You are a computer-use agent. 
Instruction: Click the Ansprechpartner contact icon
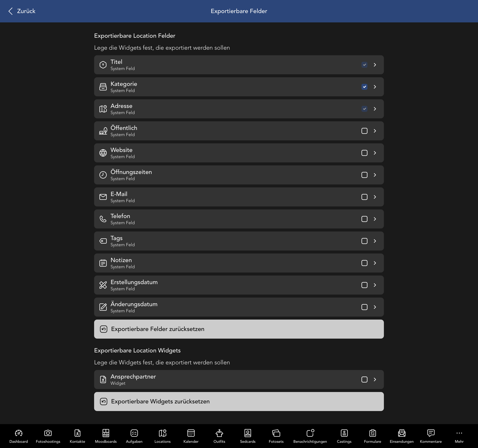(103, 379)
